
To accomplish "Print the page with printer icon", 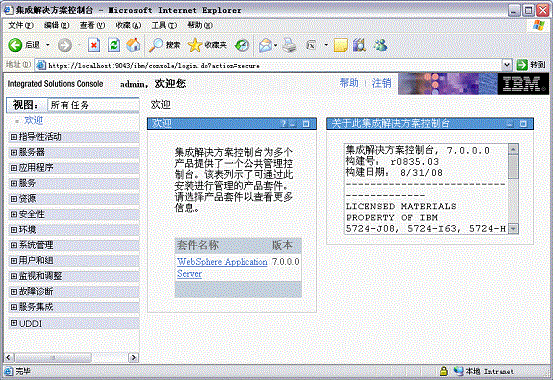I will click(289, 45).
